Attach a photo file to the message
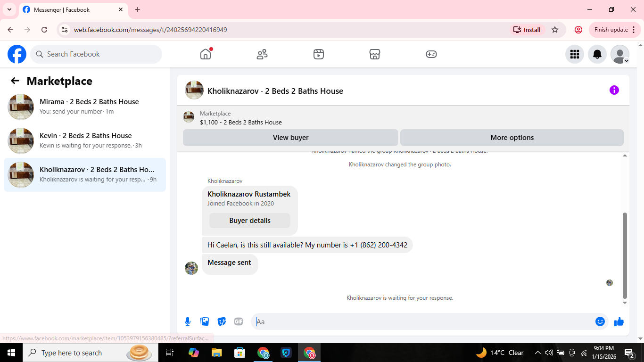 tap(205, 321)
